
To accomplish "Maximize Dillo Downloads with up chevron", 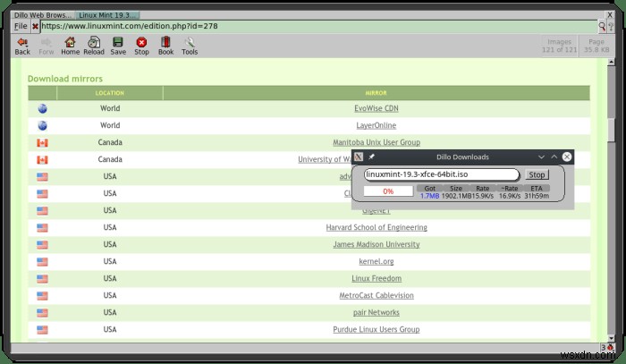I will click(554, 157).
